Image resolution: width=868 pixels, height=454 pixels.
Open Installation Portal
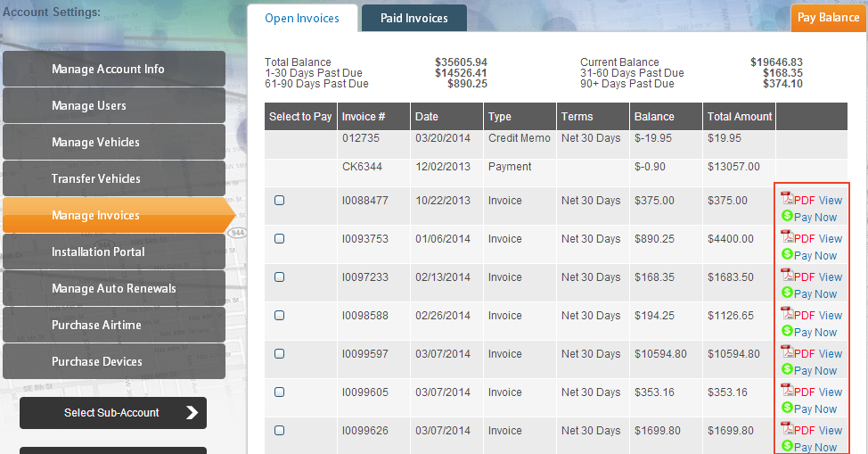pos(114,252)
